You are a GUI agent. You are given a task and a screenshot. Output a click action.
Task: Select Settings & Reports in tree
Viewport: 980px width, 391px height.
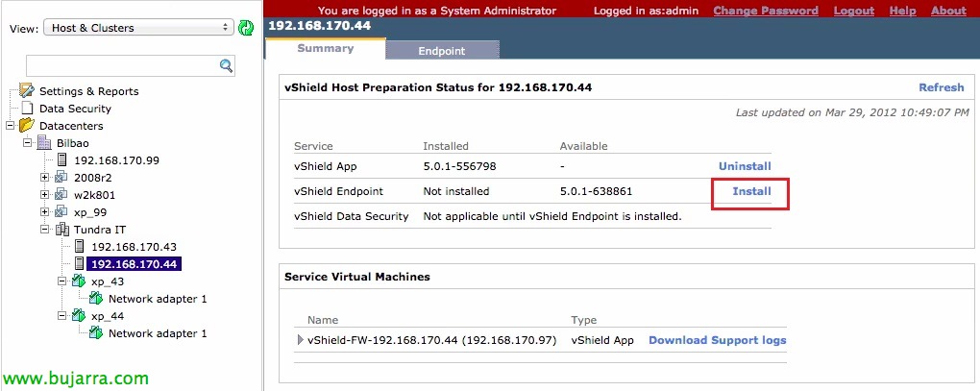tap(88, 91)
